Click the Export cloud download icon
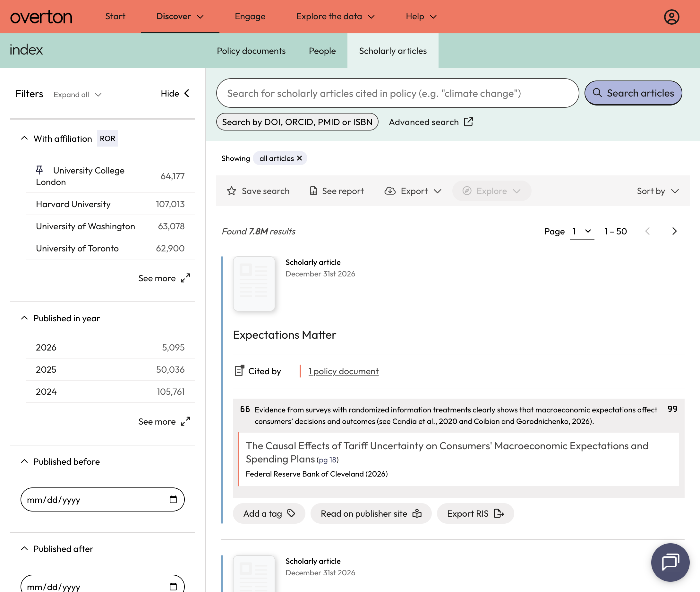 click(390, 191)
